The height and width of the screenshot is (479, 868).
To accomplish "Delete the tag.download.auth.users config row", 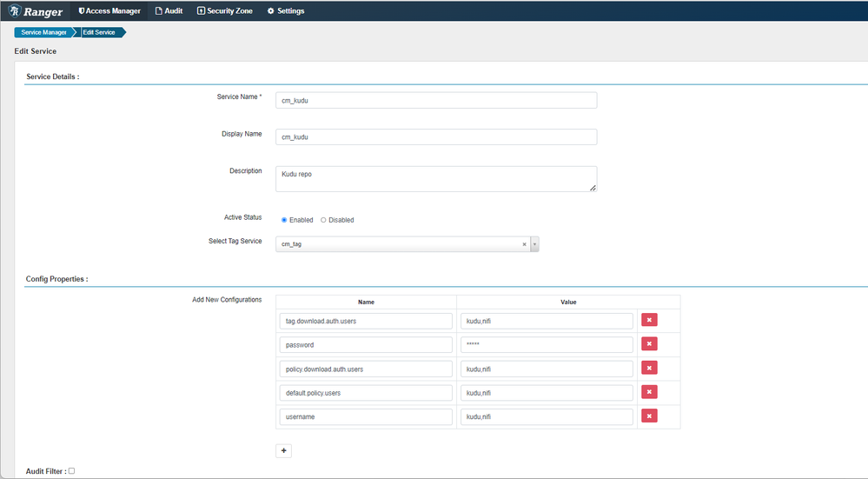I will point(649,320).
